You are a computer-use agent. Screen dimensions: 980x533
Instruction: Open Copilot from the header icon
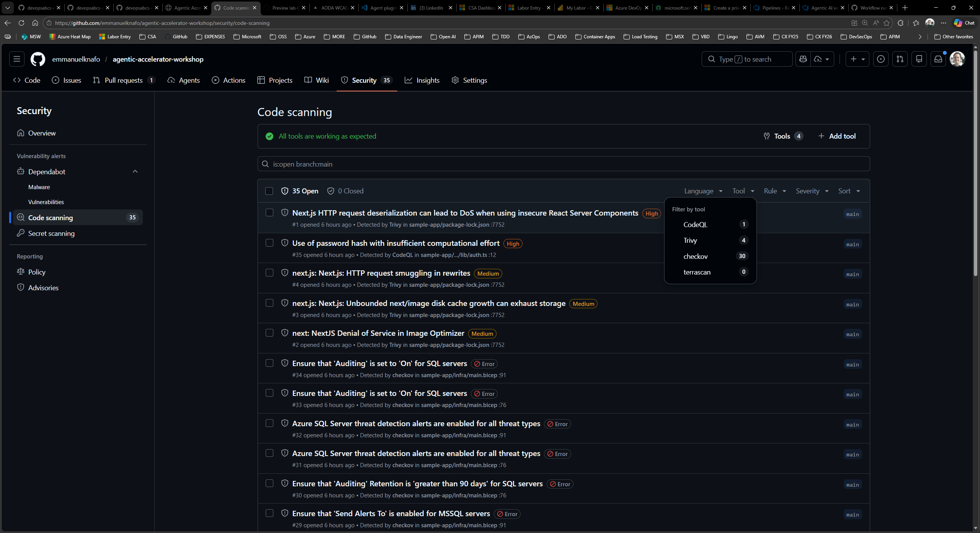(x=803, y=59)
